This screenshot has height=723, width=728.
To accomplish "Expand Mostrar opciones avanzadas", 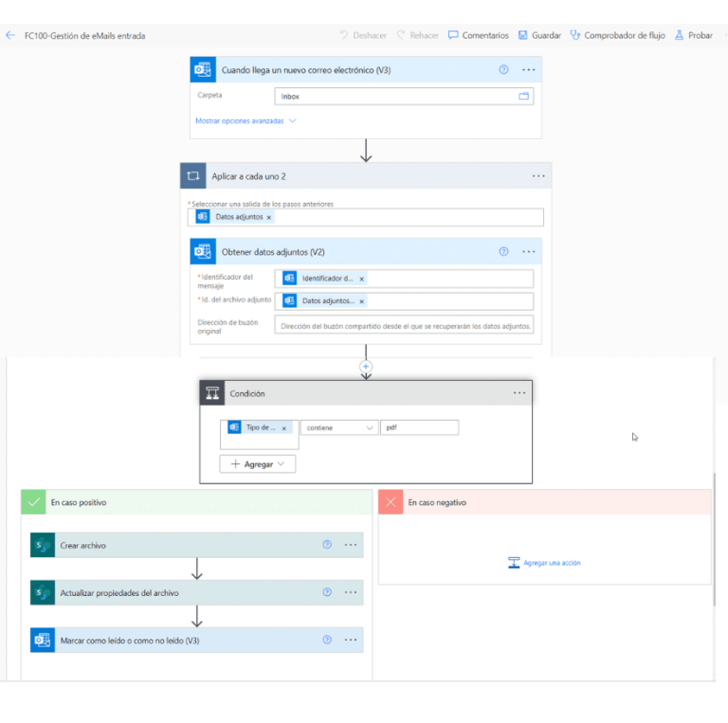I will [x=246, y=121].
